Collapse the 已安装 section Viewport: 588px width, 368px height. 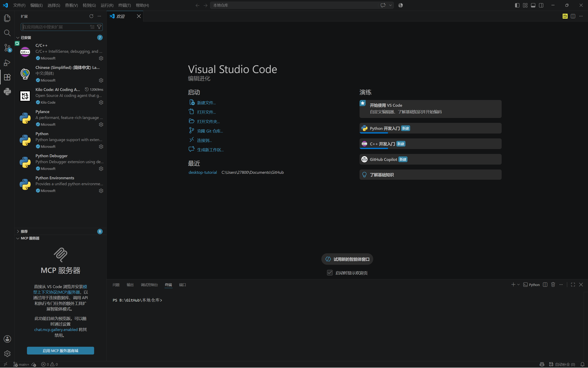[60, 37]
